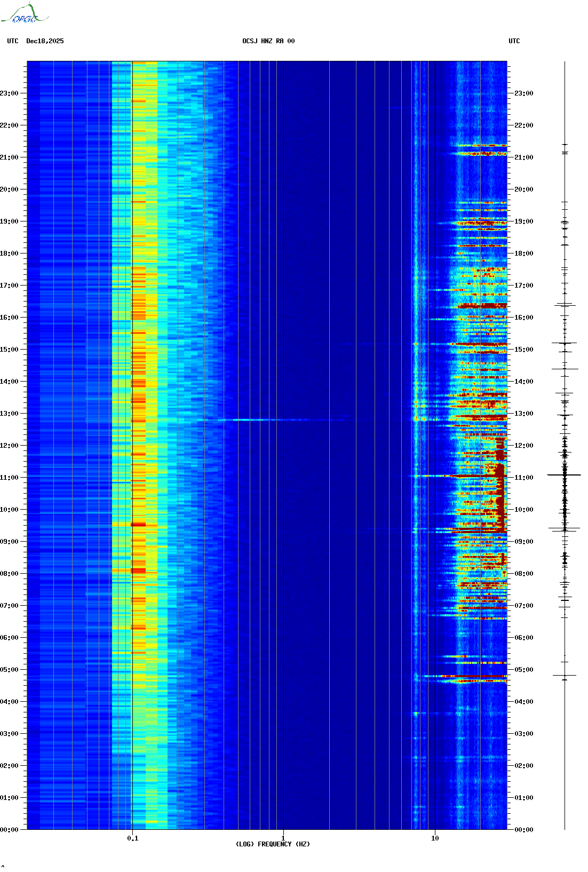This screenshot has width=588, height=872.
Task: Click the 19:00 time label on left axis
Action: 9,221
